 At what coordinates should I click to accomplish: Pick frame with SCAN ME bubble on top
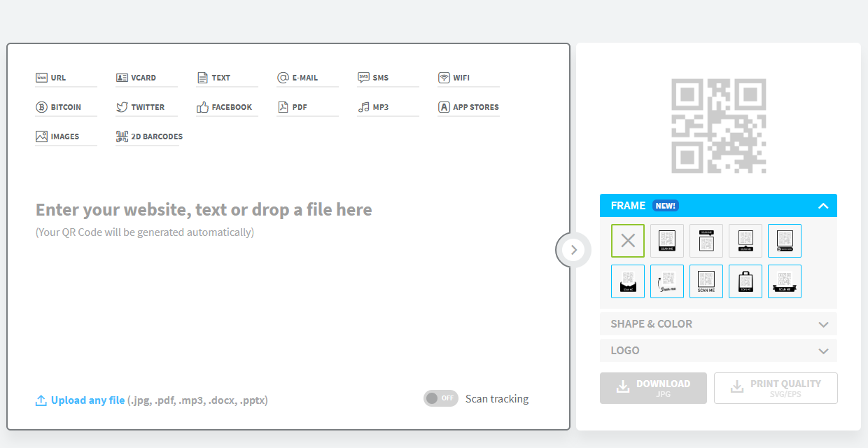(x=706, y=241)
